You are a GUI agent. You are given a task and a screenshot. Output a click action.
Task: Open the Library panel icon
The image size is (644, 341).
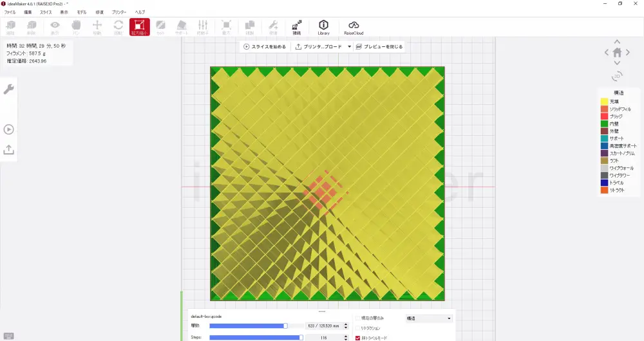coord(323,26)
